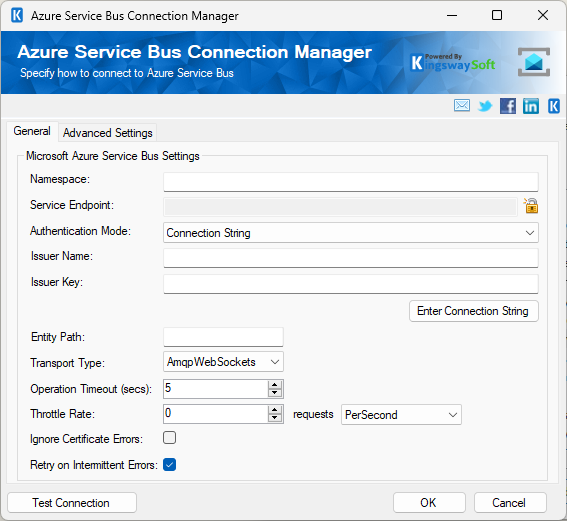The height and width of the screenshot is (521, 567).
Task: Enable Ignore Certificate Errors checkbox
Action: [x=169, y=437]
